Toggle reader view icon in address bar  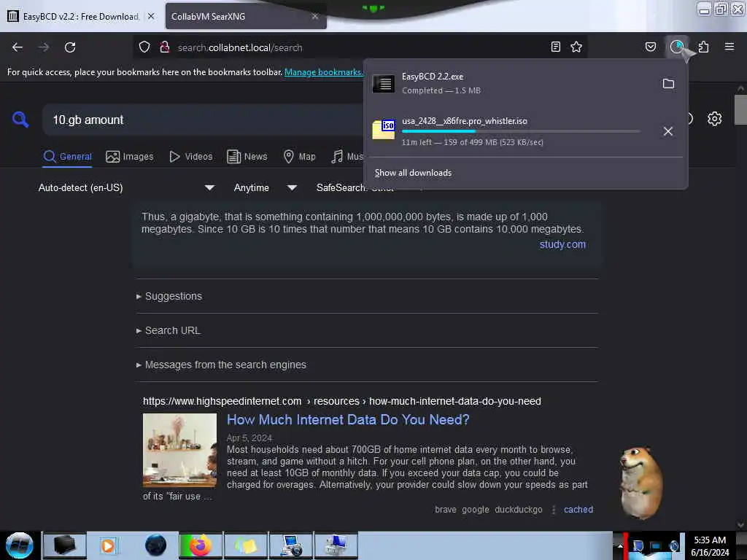(555, 47)
